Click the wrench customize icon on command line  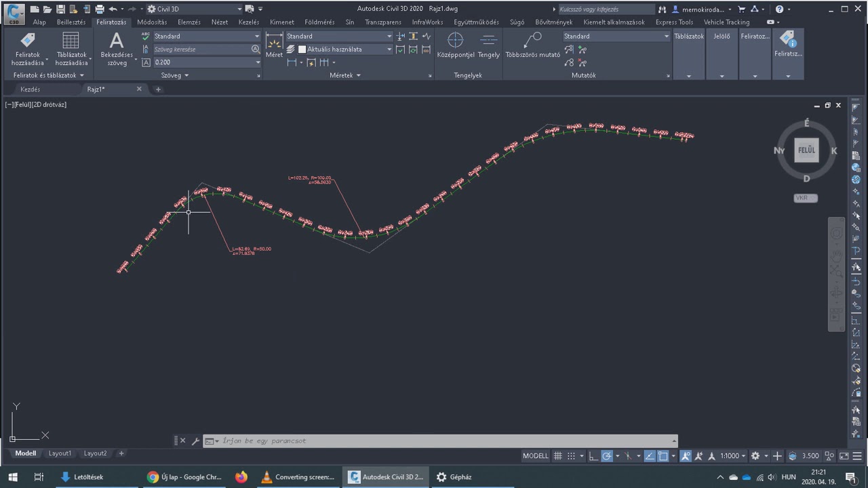click(195, 441)
